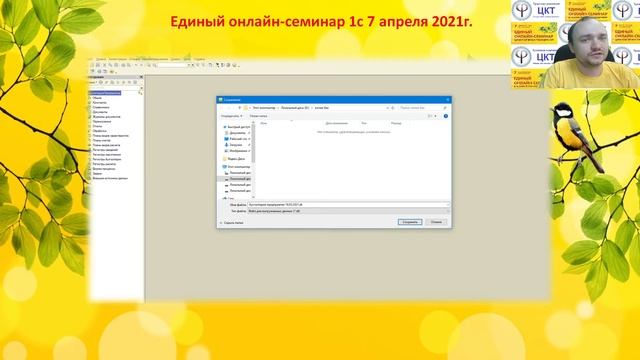
Task: Close the save dialog with X button
Action: [447, 100]
